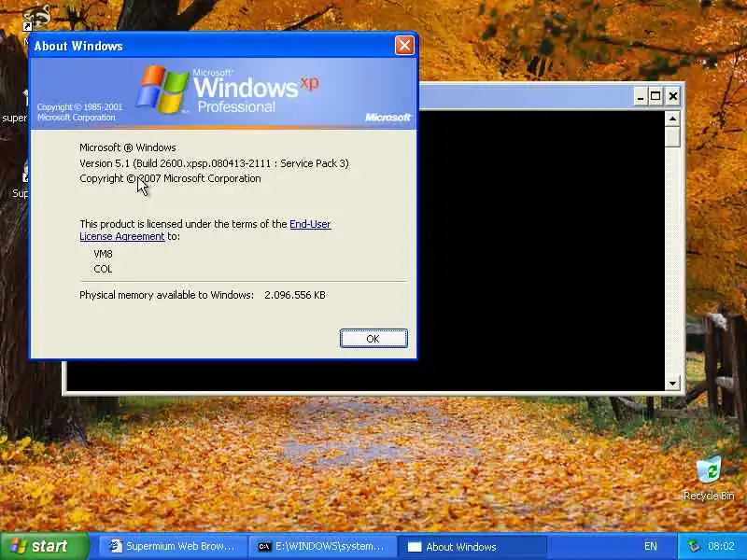Click OK in About Windows dialog
This screenshot has height=560, width=747.
click(x=373, y=339)
